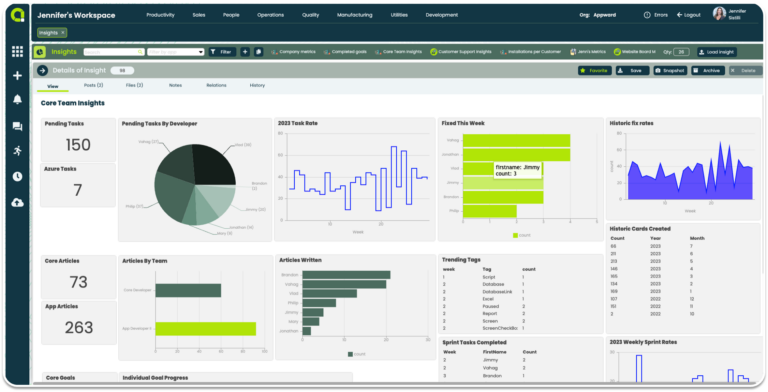Click the plus icon in left sidebar
Screen dimensions: 768x392
[x=18, y=75]
